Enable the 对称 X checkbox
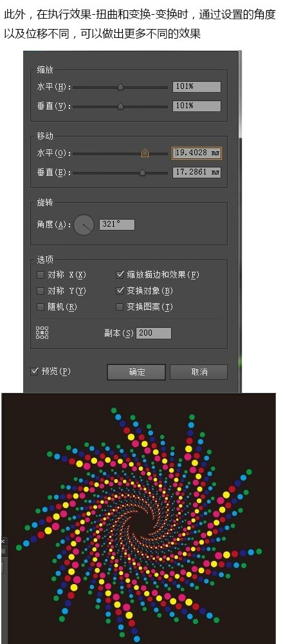The width and height of the screenshot is (283, 644). (x=40, y=275)
